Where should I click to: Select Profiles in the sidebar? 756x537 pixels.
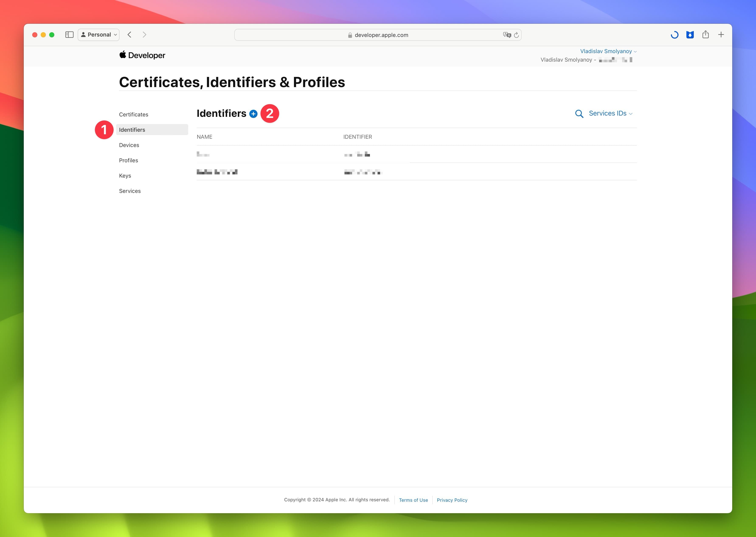pyautogui.click(x=129, y=160)
